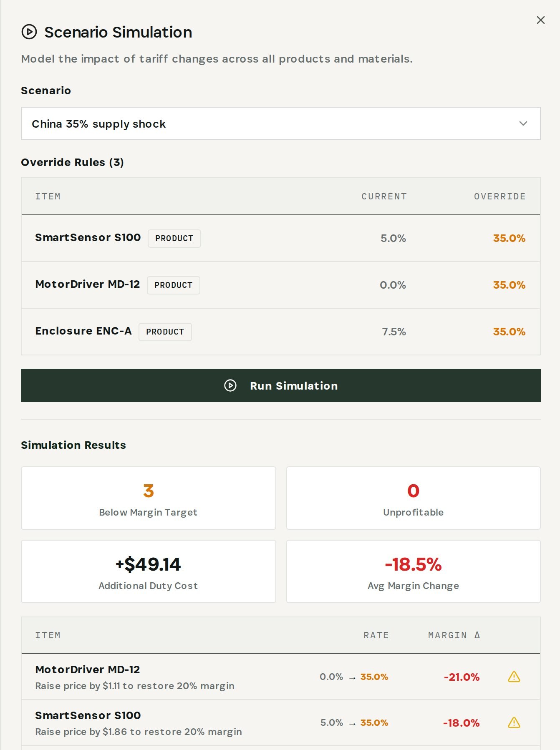Click the play icon inside Run Simulation button

(230, 385)
